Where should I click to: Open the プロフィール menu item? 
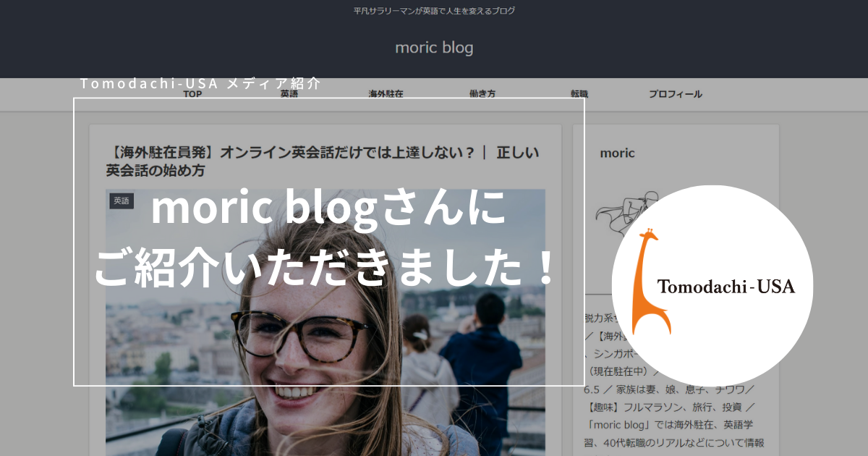tap(676, 94)
